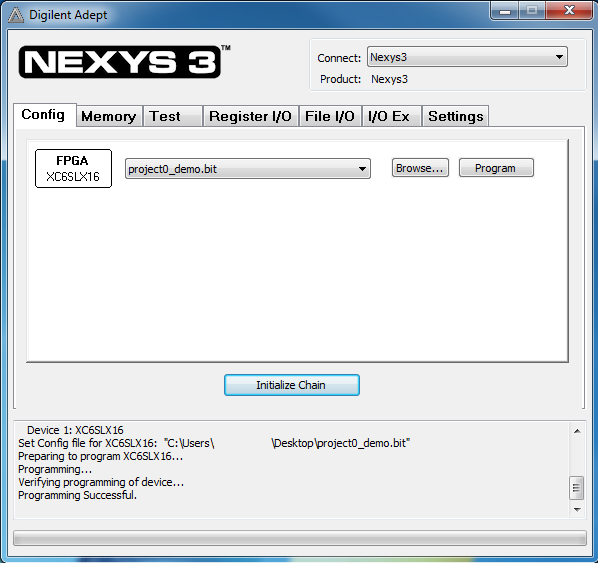Click the Initialize Chain button
This screenshot has height=563, width=598.
tap(292, 385)
